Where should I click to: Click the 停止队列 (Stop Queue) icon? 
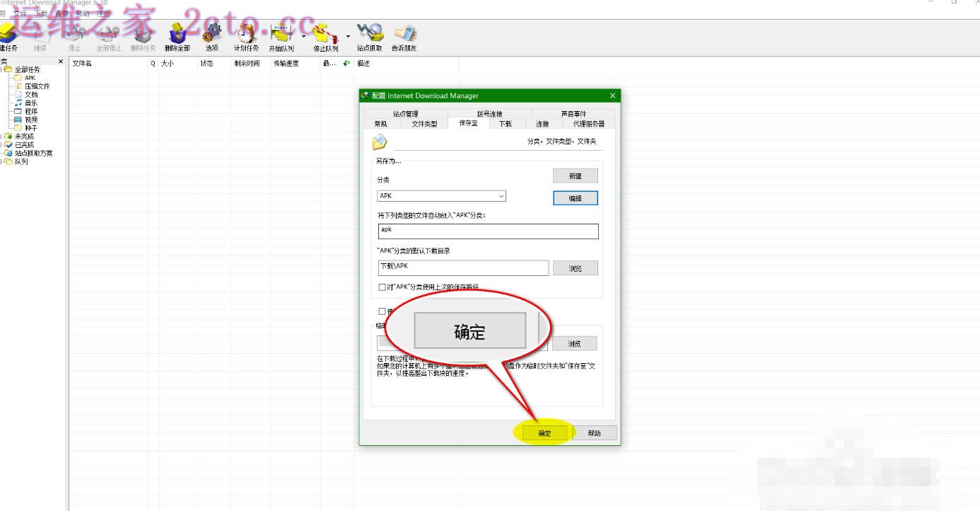325,38
